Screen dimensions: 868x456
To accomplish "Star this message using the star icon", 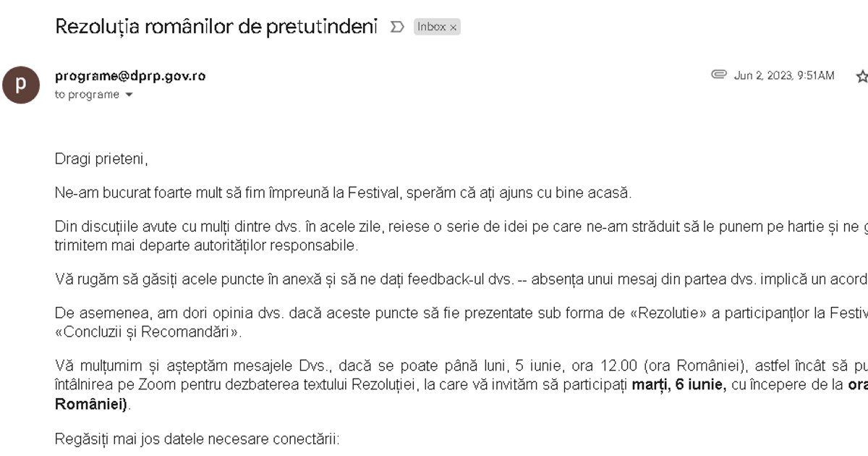I will click(862, 76).
